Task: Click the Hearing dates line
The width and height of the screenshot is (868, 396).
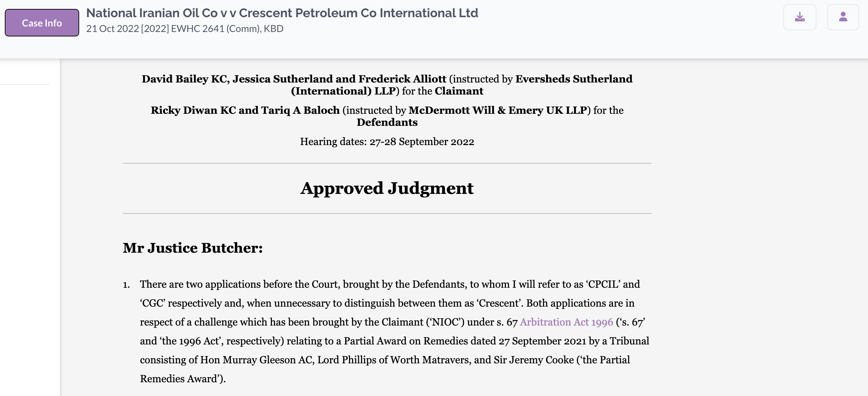Action: pos(387,142)
